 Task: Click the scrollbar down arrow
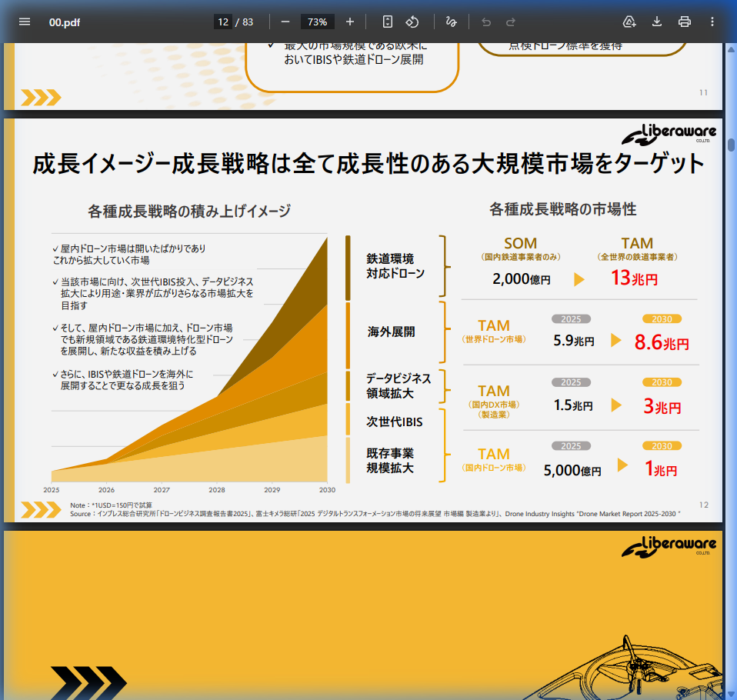click(x=731, y=694)
